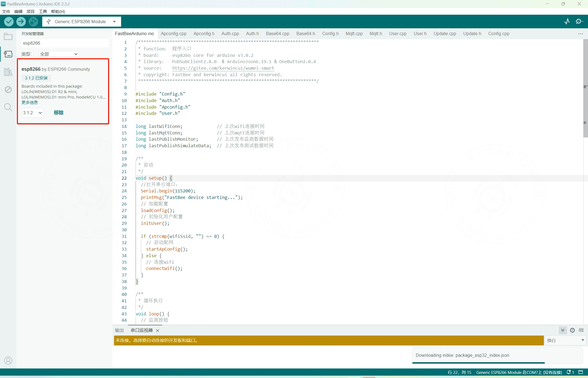
Task: Open the Search sidebar icon
Action: pyautogui.click(x=8, y=107)
